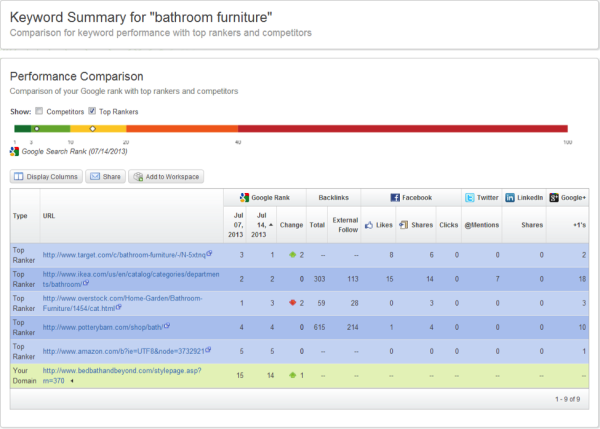Expand the bedbathandbeyond.com URL arrow
600x429 pixels.
(x=72, y=381)
